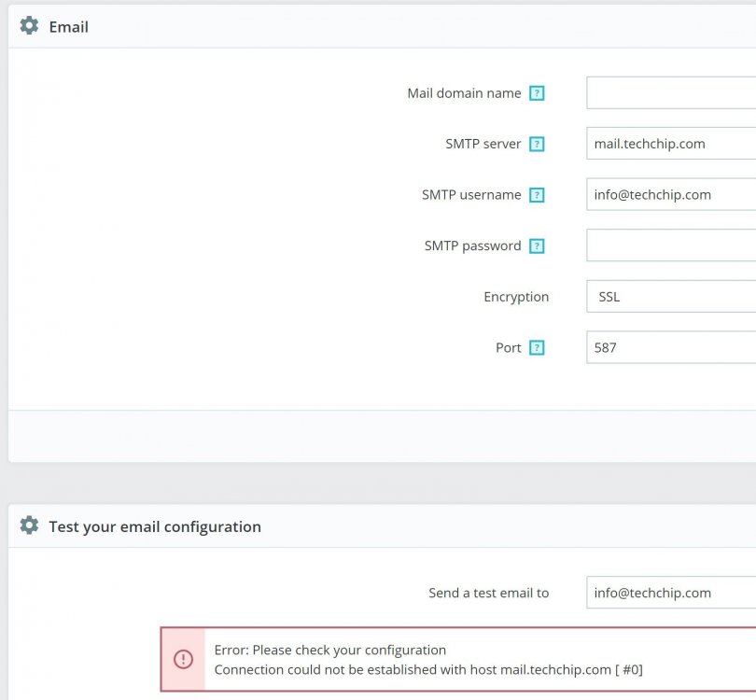Image resolution: width=756 pixels, height=700 pixels.
Task: Click the SMTP server field with mail.techchip.com
Action: 670,144
